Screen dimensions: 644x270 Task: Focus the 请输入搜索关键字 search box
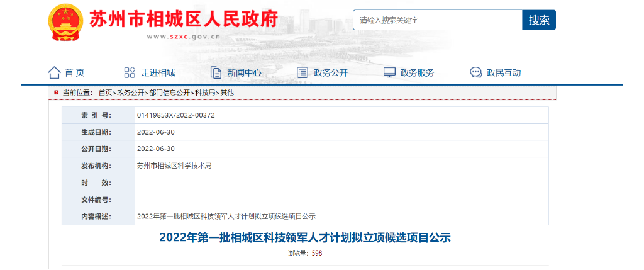coord(437,20)
